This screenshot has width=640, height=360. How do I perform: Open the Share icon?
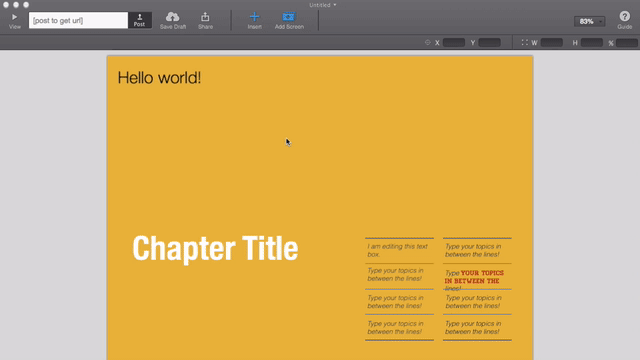[205, 17]
